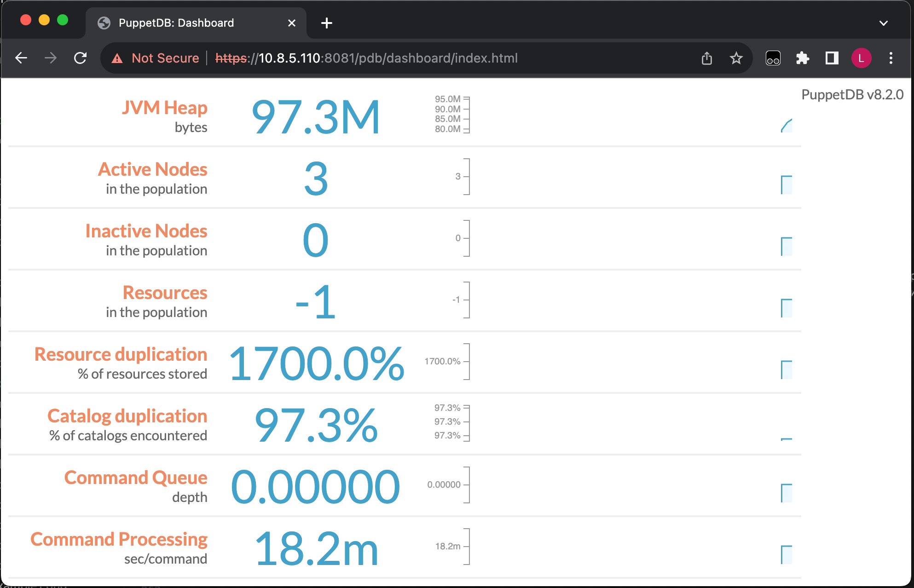Click the 18.2m axis tick label
This screenshot has height=588, width=914.
coord(448,546)
